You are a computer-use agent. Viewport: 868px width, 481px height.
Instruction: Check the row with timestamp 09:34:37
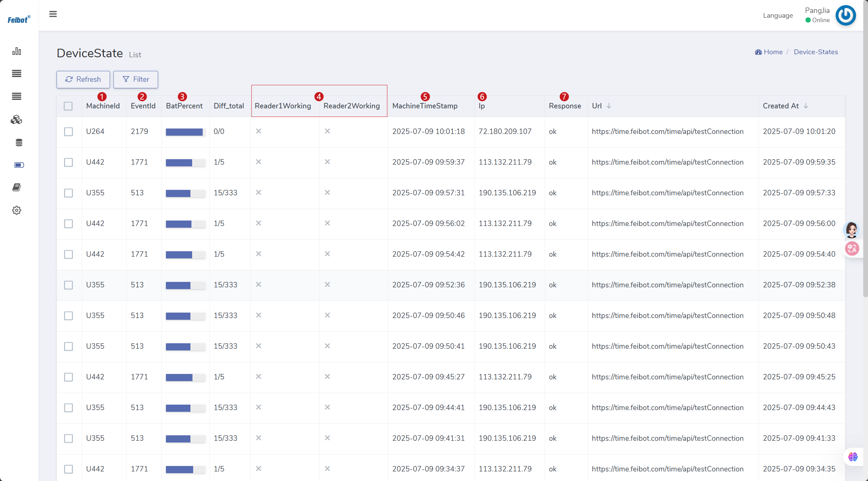(x=68, y=469)
